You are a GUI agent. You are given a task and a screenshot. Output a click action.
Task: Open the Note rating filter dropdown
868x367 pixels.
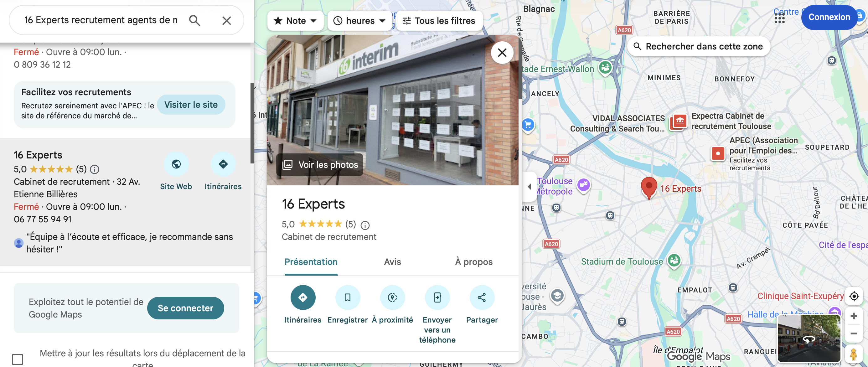[295, 21]
